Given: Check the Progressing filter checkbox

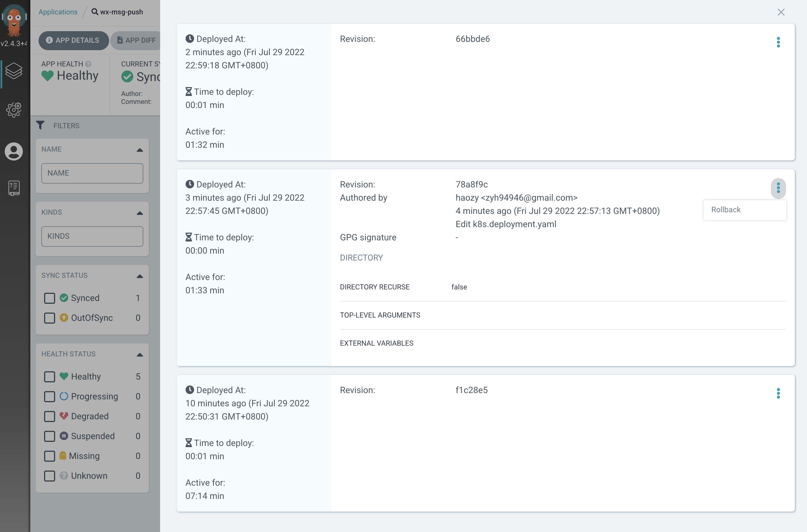Looking at the screenshot, I should point(50,397).
